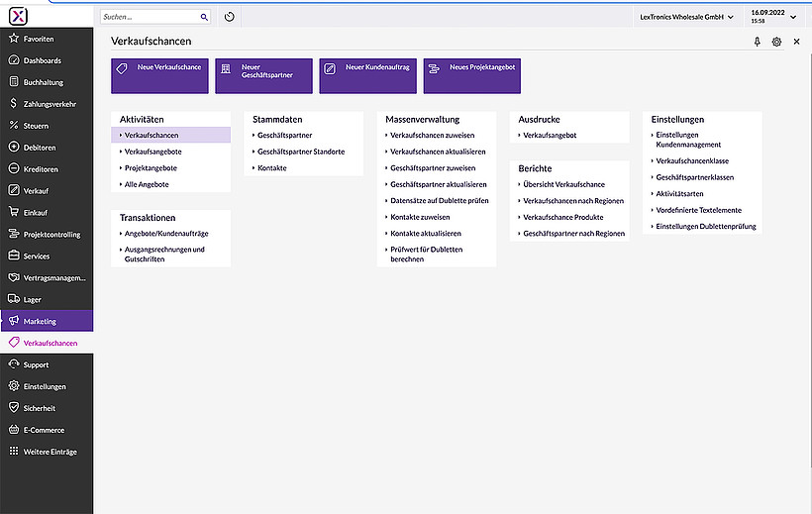Open Verkaufschancen nach Regionen report
Screen dimensions: 812x514
pyautogui.click(x=573, y=201)
